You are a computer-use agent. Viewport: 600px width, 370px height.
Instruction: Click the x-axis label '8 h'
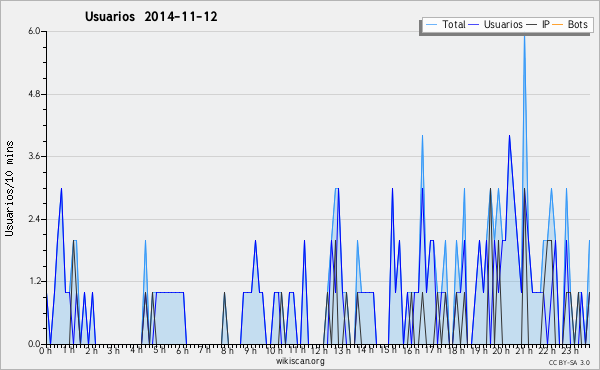click(227, 350)
